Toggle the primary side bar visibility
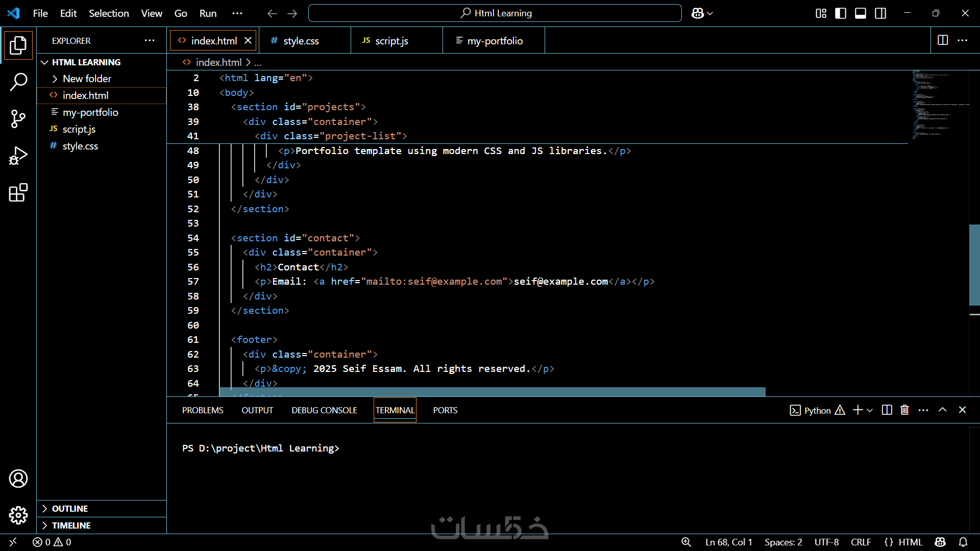 pos(841,13)
